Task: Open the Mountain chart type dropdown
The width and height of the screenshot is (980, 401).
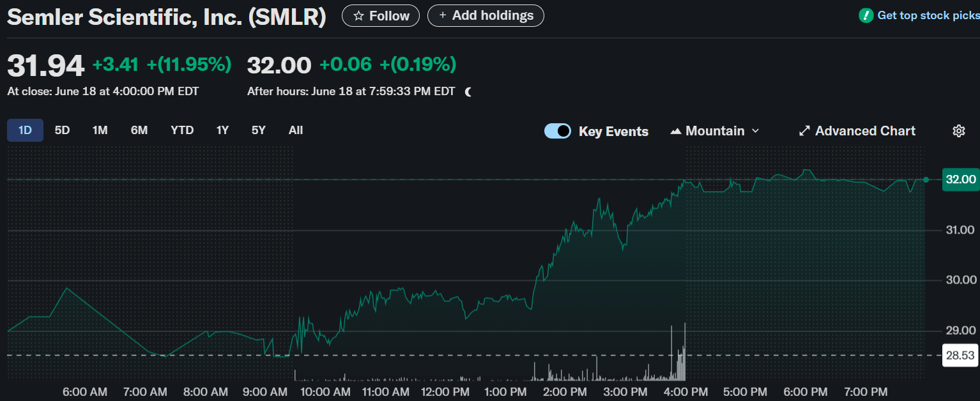Action: 715,131
